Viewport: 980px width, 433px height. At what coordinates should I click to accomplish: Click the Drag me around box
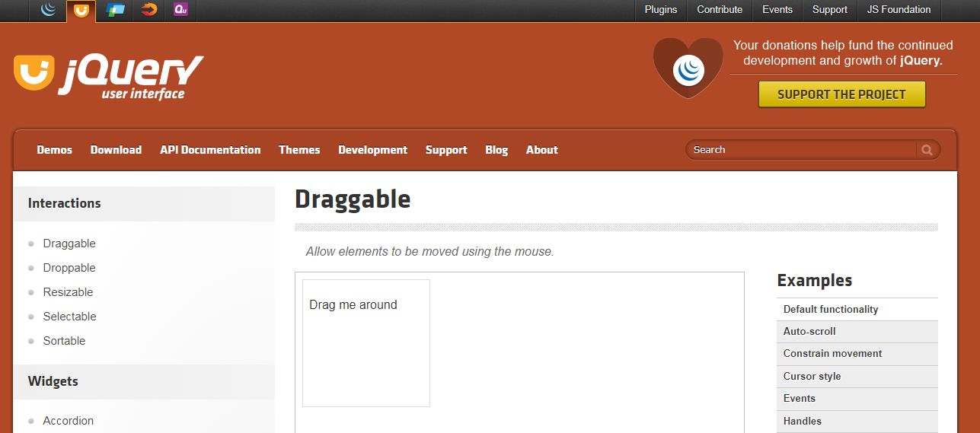366,343
